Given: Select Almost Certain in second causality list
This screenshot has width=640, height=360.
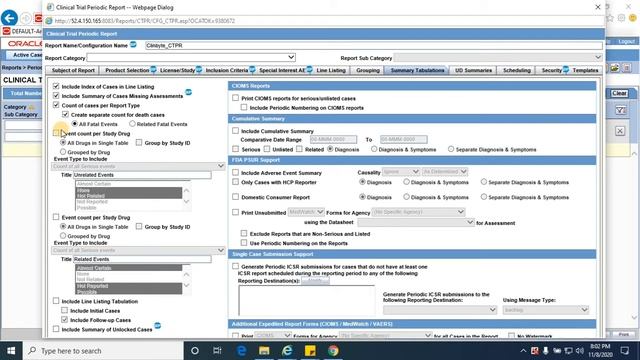Looking at the screenshot, I should [x=129, y=268].
